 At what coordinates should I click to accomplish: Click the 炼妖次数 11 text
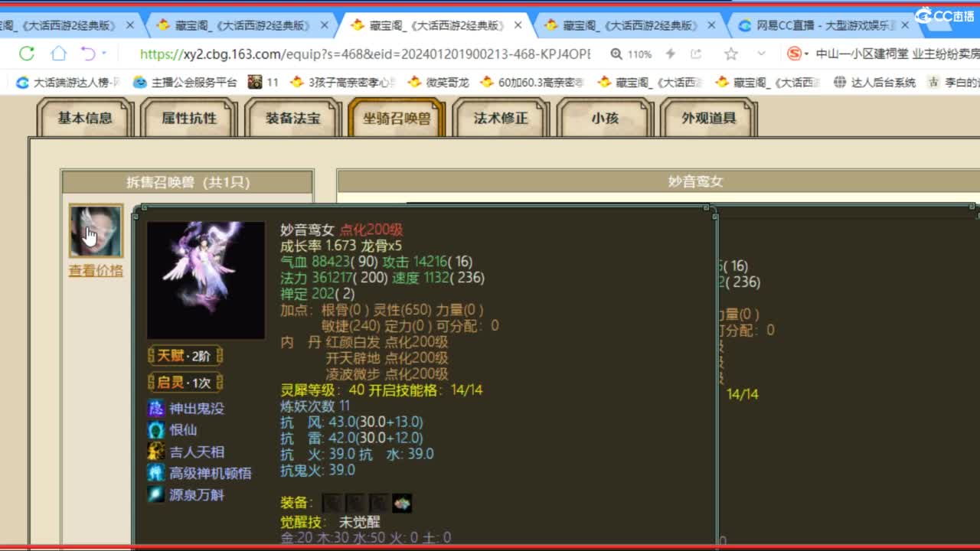[x=315, y=406]
